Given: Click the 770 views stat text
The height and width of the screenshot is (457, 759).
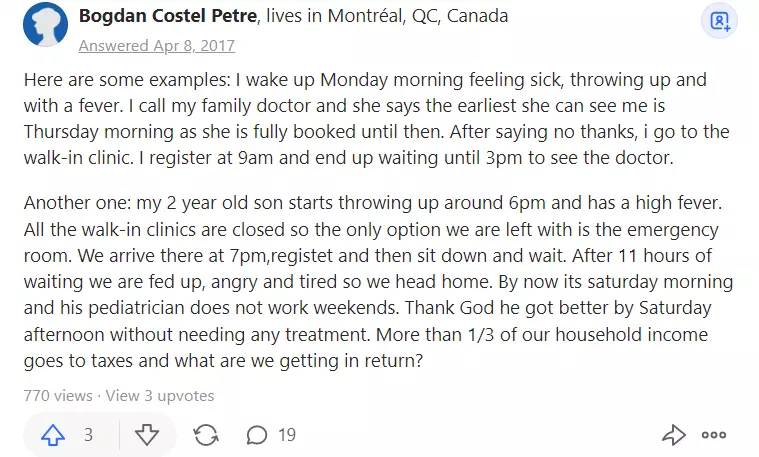Looking at the screenshot, I should [58, 396].
